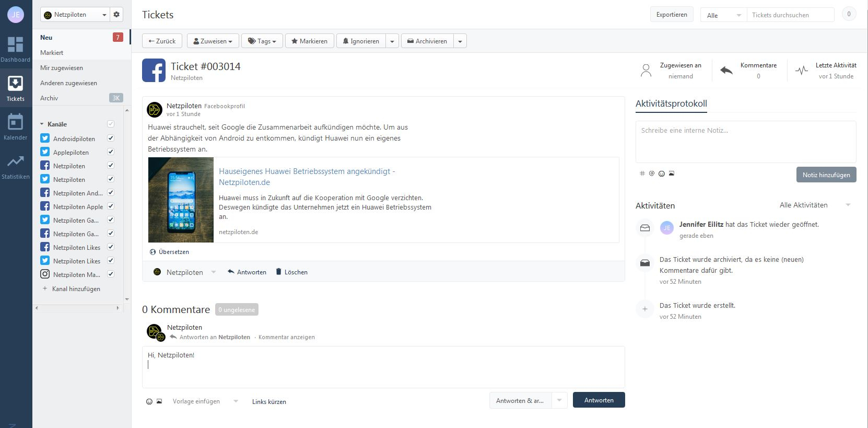Open the Alle Aktivitäten filter dropdown
This screenshot has width=868, height=428.
point(815,205)
